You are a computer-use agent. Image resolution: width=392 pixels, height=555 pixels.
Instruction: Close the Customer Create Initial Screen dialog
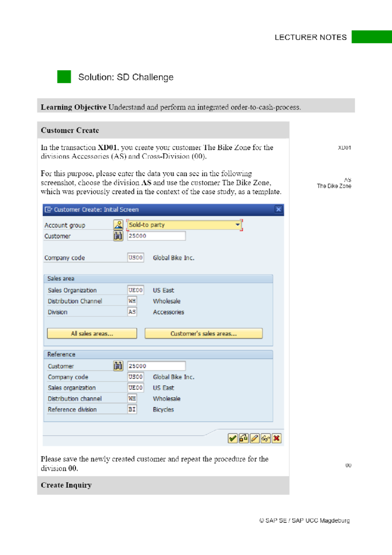click(x=278, y=209)
